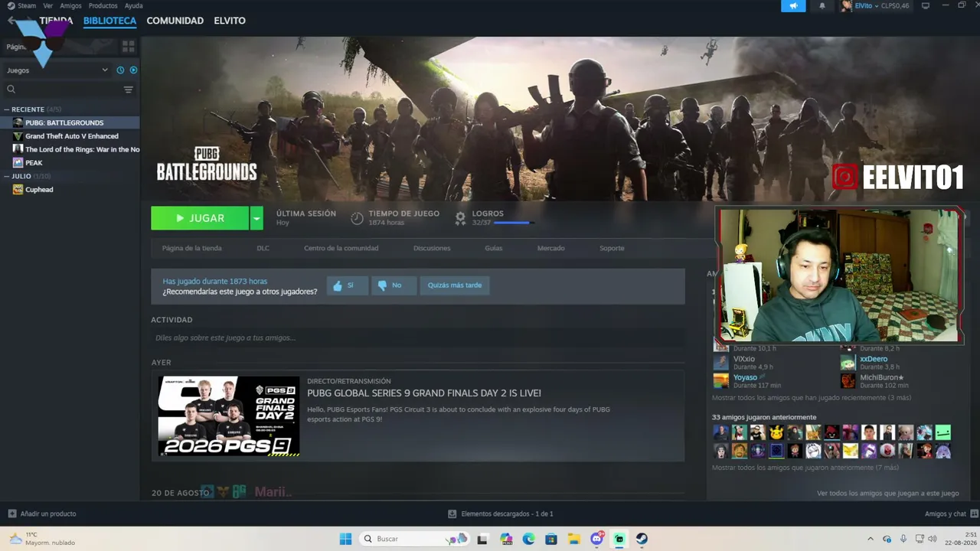This screenshot has width=980, height=551.
Task: Open friend MichiBuron's profile
Action: coord(882,377)
